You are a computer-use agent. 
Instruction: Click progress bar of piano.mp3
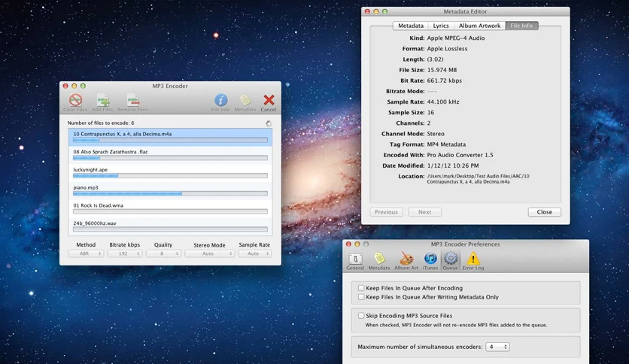pyautogui.click(x=170, y=193)
